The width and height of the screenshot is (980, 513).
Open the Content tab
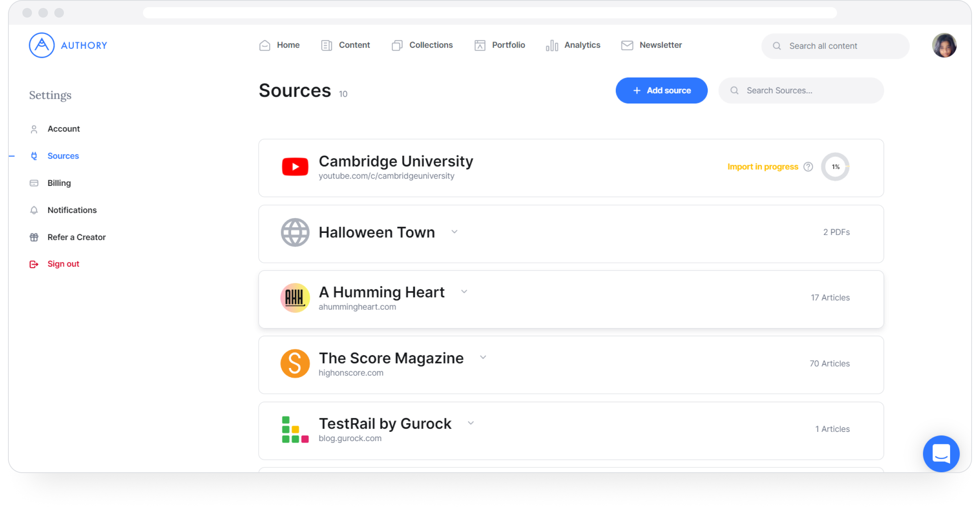point(345,45)
